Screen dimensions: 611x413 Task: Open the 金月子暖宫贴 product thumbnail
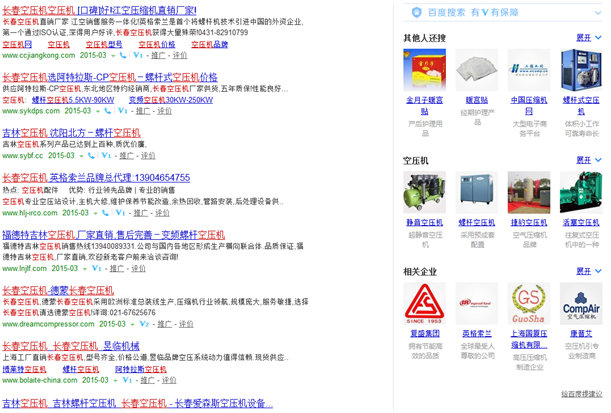[x=424, y=70]
